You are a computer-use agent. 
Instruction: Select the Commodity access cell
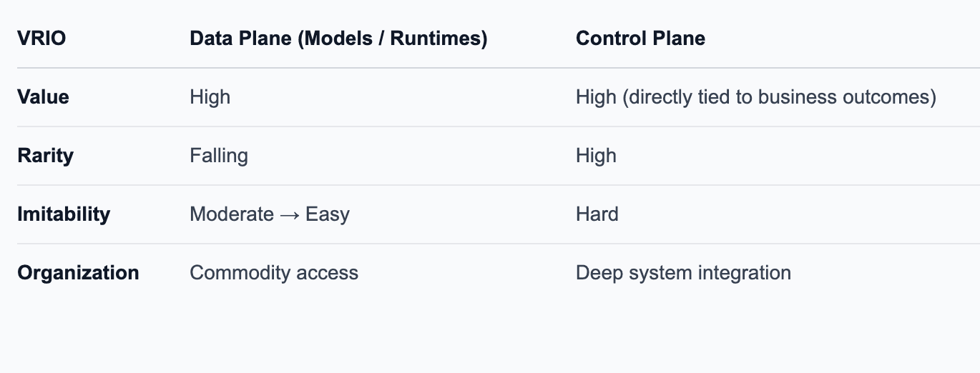tap(274, 273)
